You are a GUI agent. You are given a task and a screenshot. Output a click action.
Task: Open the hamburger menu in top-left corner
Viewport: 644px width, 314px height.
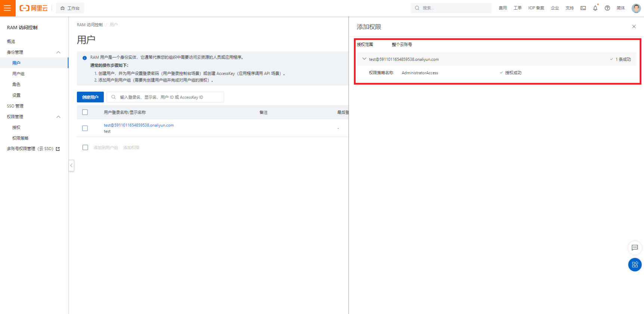[x=7, y=8]
